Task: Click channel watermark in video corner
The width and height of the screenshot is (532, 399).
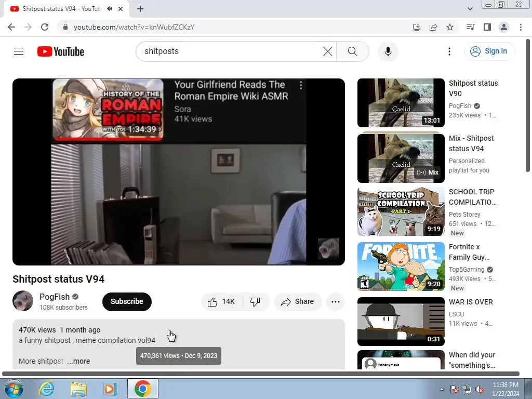Action: point(328,249)
